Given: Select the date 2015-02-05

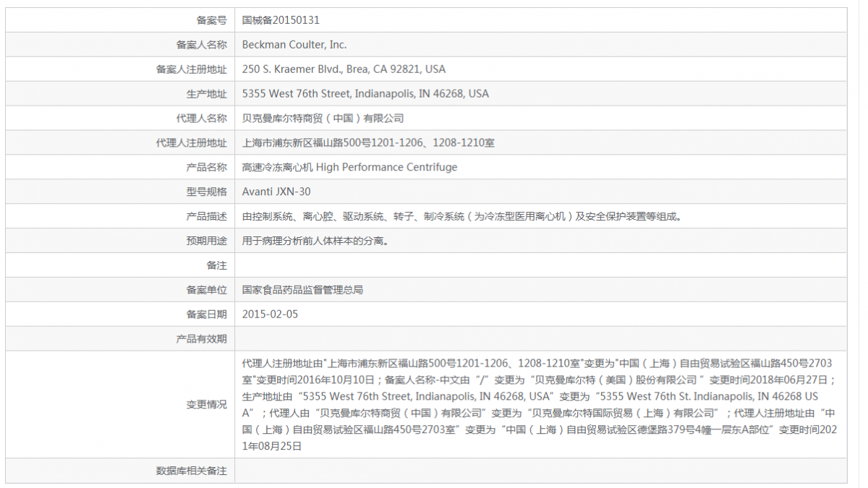Looking at the screenshot, I should coord(270,315).
